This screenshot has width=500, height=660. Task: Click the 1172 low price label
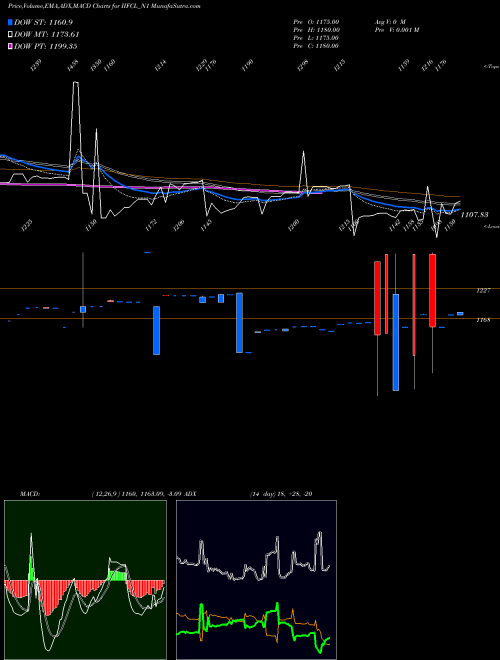click(x=152, y=225)
